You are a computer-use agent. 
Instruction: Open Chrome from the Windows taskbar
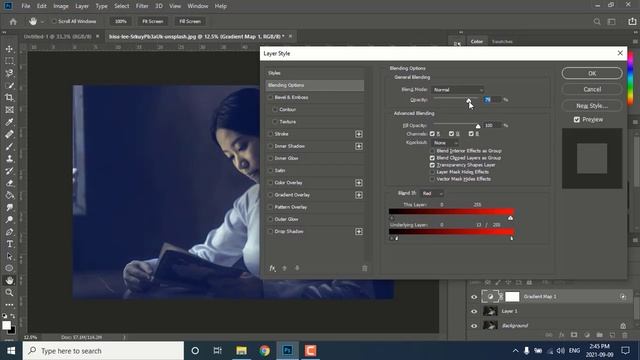264,351
